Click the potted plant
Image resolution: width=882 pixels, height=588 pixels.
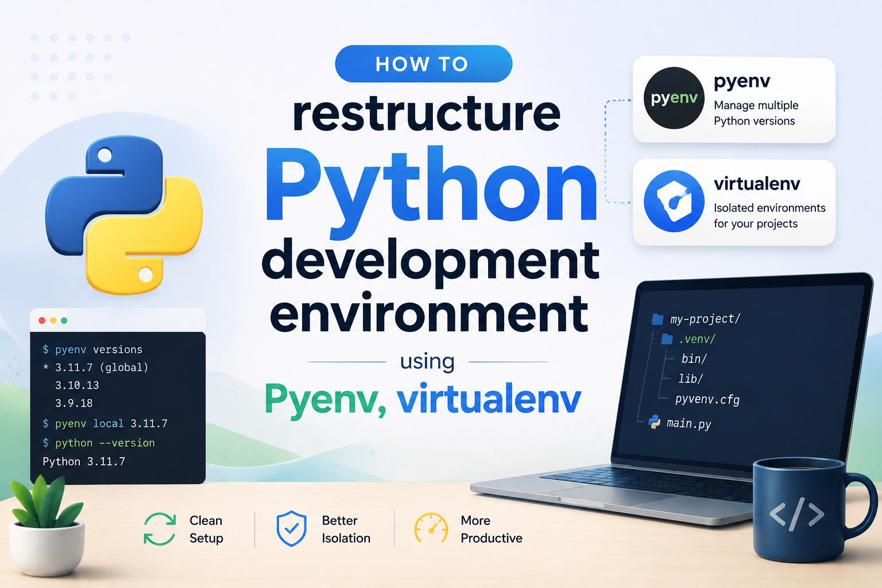48,525
